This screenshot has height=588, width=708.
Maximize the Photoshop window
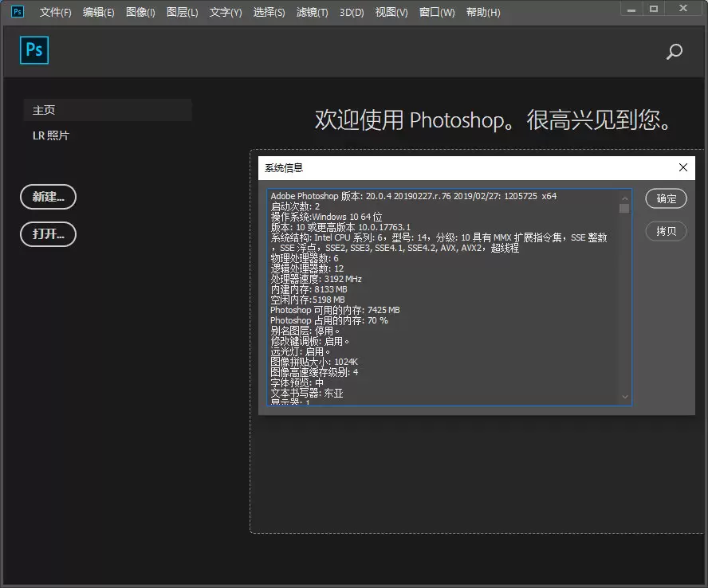point(653,9)
